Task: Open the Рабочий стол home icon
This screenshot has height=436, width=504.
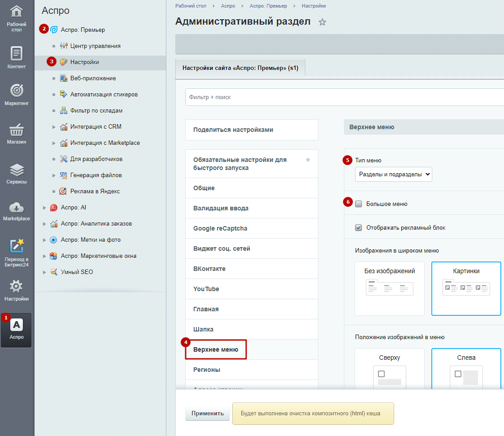Action: click(17, 11)
